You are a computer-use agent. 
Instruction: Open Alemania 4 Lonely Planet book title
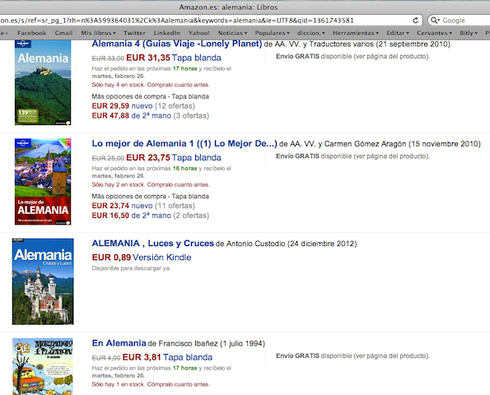coord(177,44)
